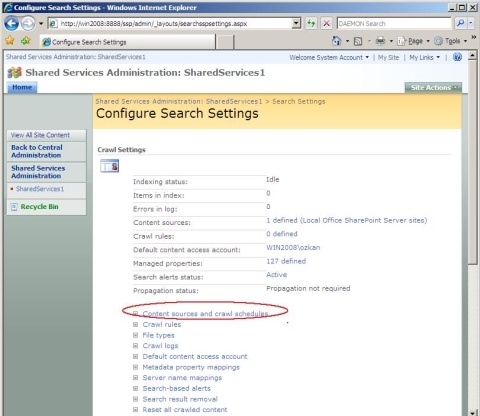The image size is (480, 416).
Task: Click the page scrollbar down arrow
Action: (472, 412)
